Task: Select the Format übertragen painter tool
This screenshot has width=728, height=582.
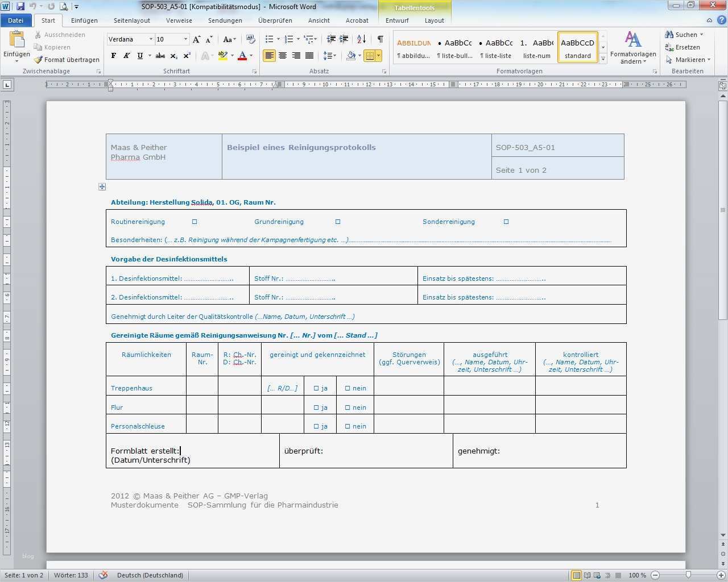Action: click(x=67, y=60)
